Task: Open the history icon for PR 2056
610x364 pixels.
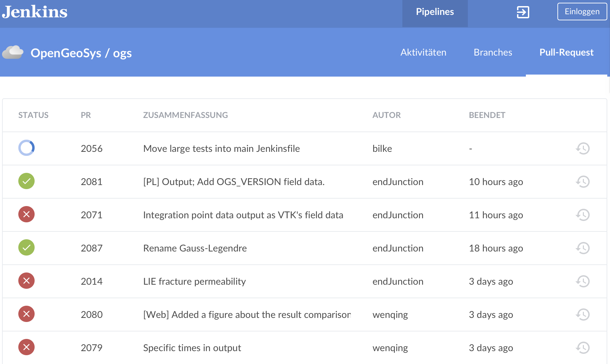Action: pos(583,148)
